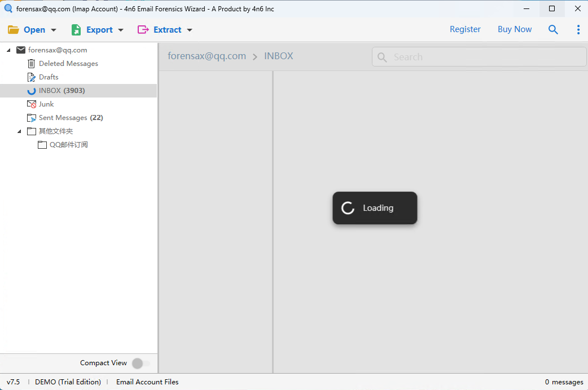The height and width of the screenshot is (390, 588).
Task: Select the INBOX (3903) folder
Action: 62,91
